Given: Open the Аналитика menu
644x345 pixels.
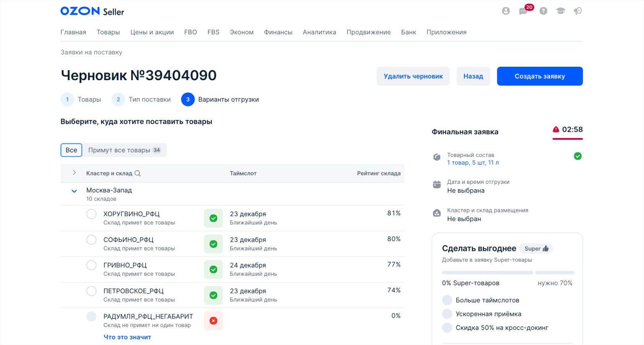Looking at the screenshot, I should tap(319, 32).
